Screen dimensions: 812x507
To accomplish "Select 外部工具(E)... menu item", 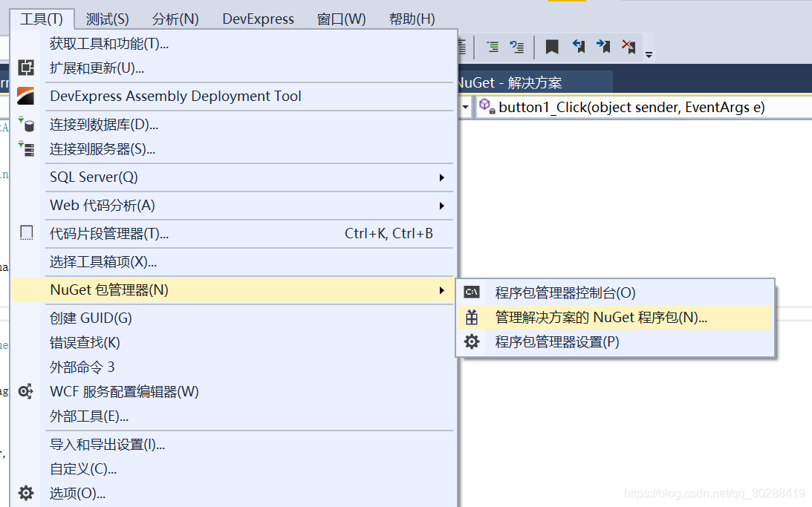I will [233, 416].
